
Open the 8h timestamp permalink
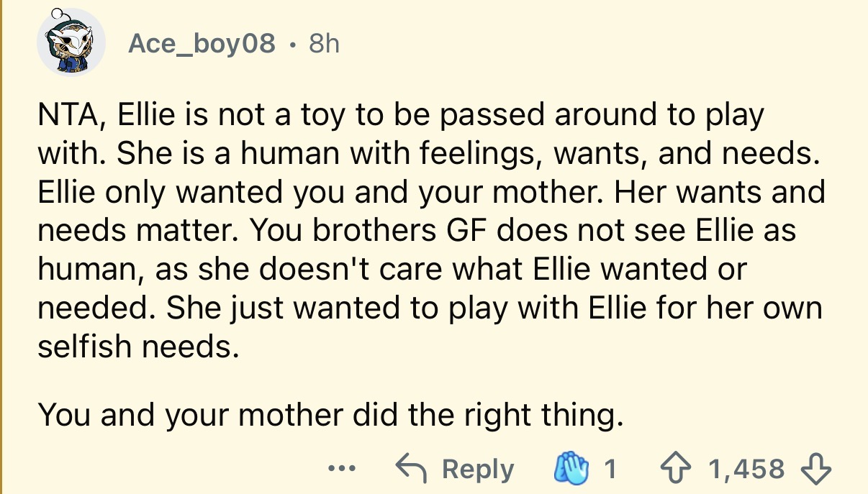(323, 44)
